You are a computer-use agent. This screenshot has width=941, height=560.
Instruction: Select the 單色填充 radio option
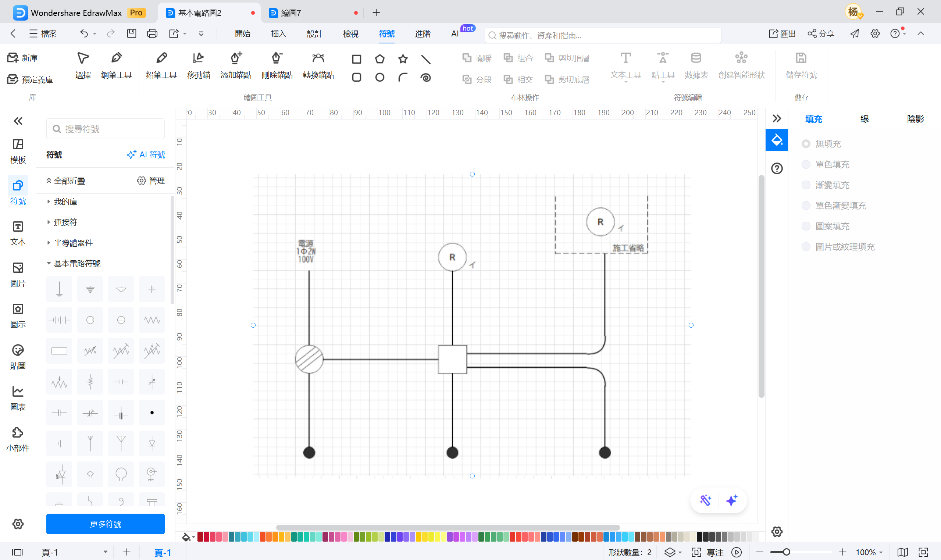tap(806, 164)
